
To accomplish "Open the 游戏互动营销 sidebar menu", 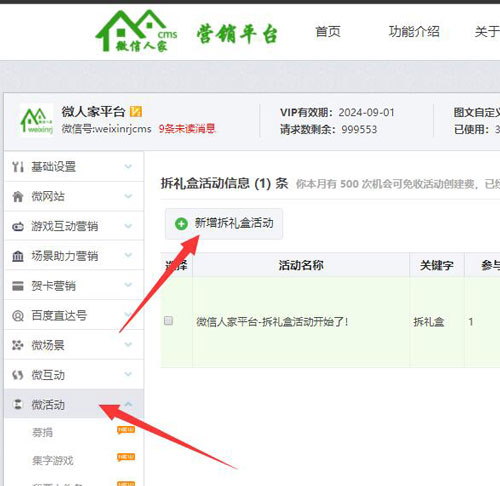I will click(74, 226).
